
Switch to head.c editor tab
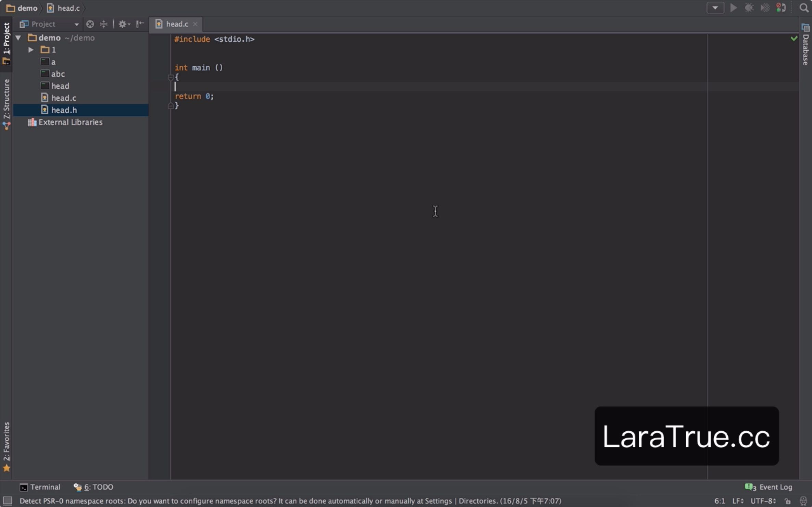point(177,24)
